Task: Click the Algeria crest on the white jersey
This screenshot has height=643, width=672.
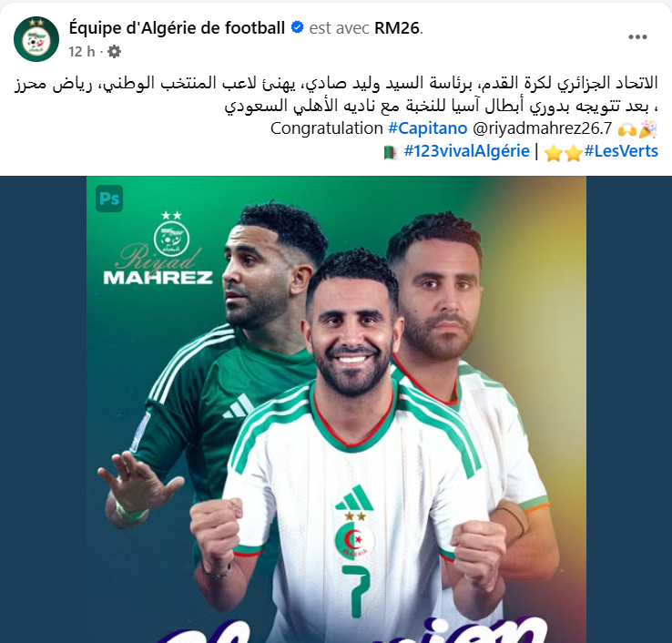Action: coord(354,536)
